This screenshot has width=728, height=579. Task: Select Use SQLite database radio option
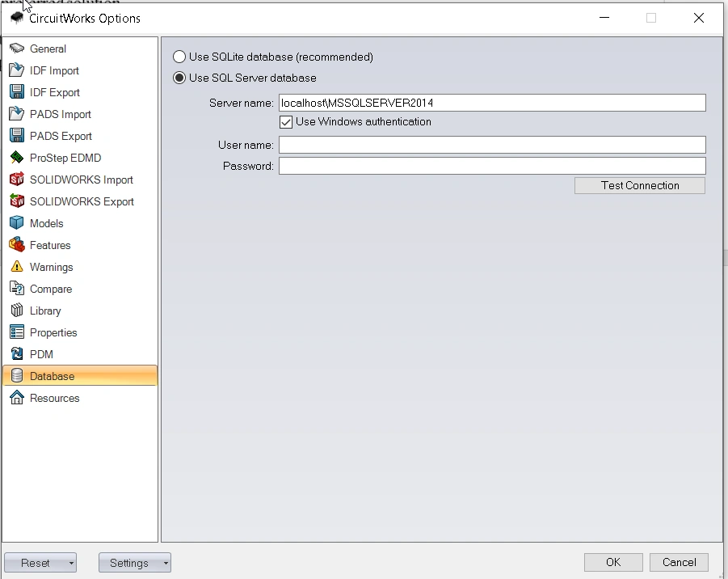(x=179, y=57)
